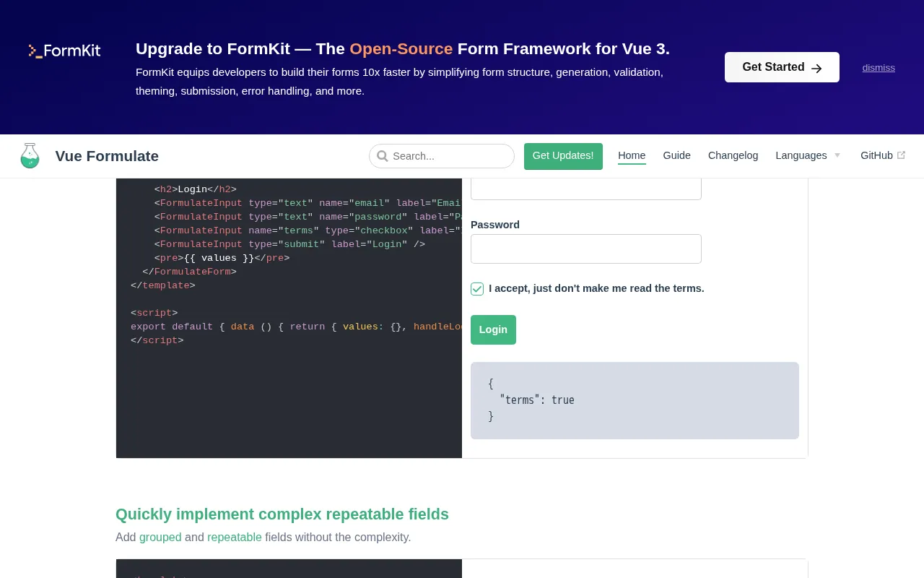Click the Password field label
This screenshot has width=924, height=578.
click(x=495, y=225)
